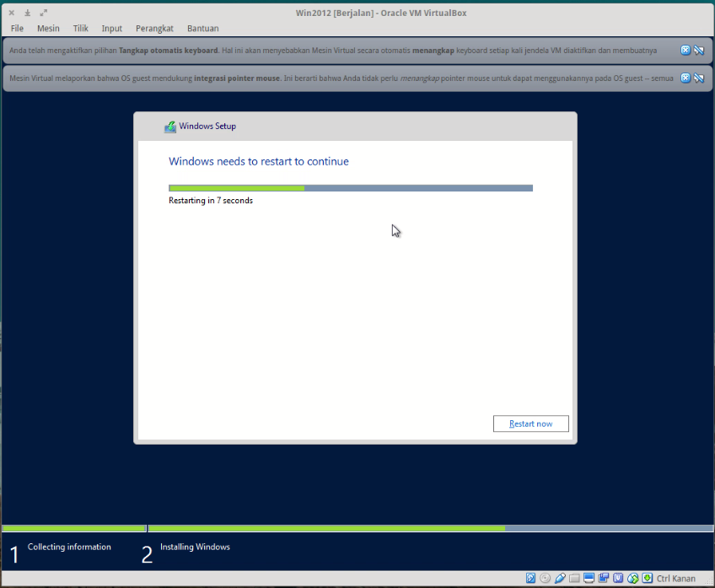Click the video capture pen icon in status bar
The width and height of the screenshot is (715, 588).
tap(560, 578)
